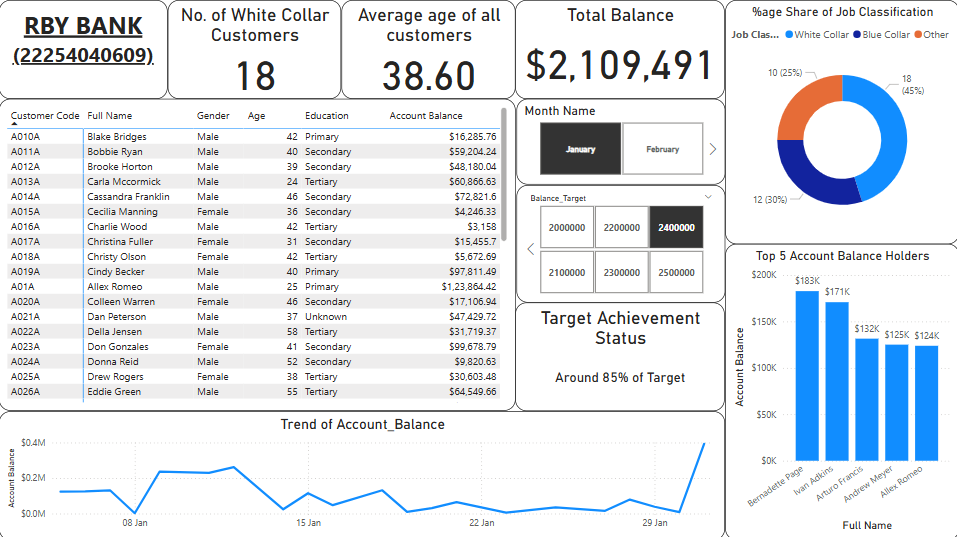Image resolution: width=957 pixels, height=537 pixels.
Task: Select the February month tile
Action: click(662, 149)
